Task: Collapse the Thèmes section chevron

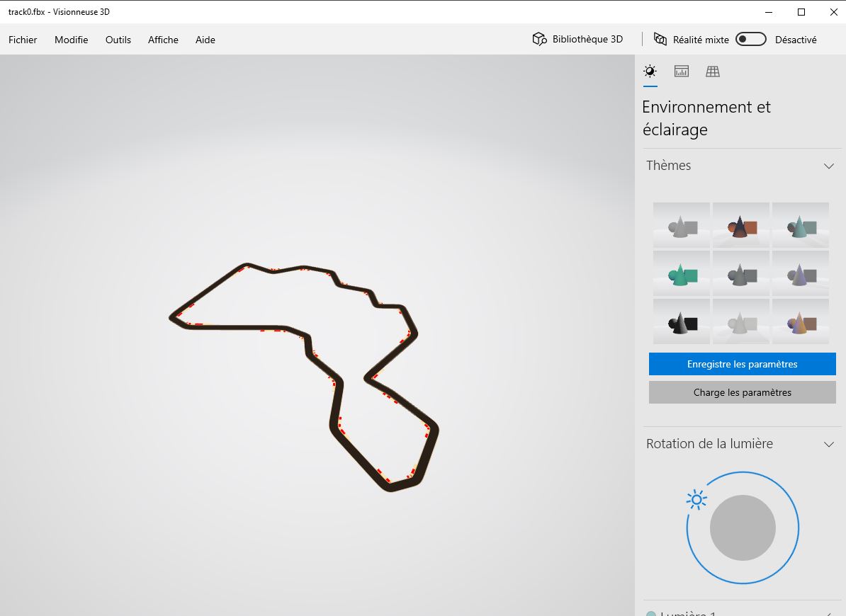Action: click(x=829, y=166)
